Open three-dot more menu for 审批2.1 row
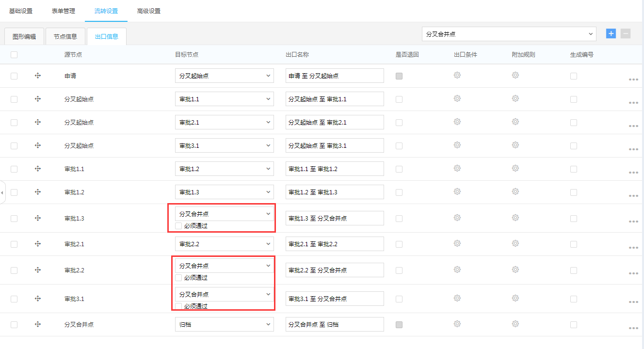 pos(633,248)
